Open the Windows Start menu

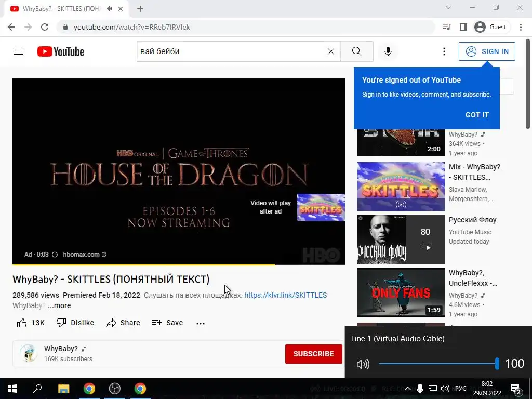[x=12, y=389]
